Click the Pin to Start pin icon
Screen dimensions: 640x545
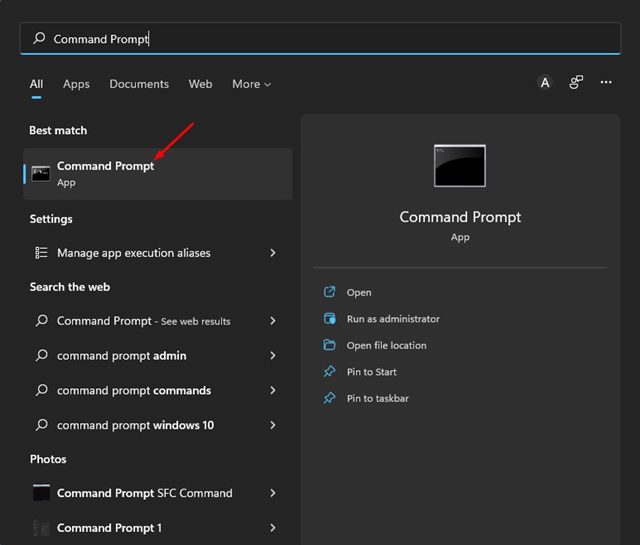329,371
